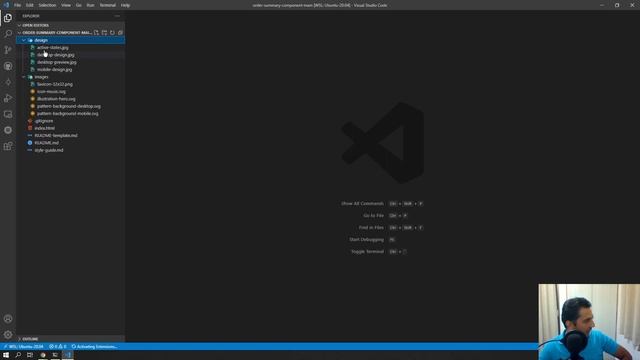Click the errors and warnings status indicator
This screenshot has height=360, width=640.
pyautogui.click(x=58, y=347)
